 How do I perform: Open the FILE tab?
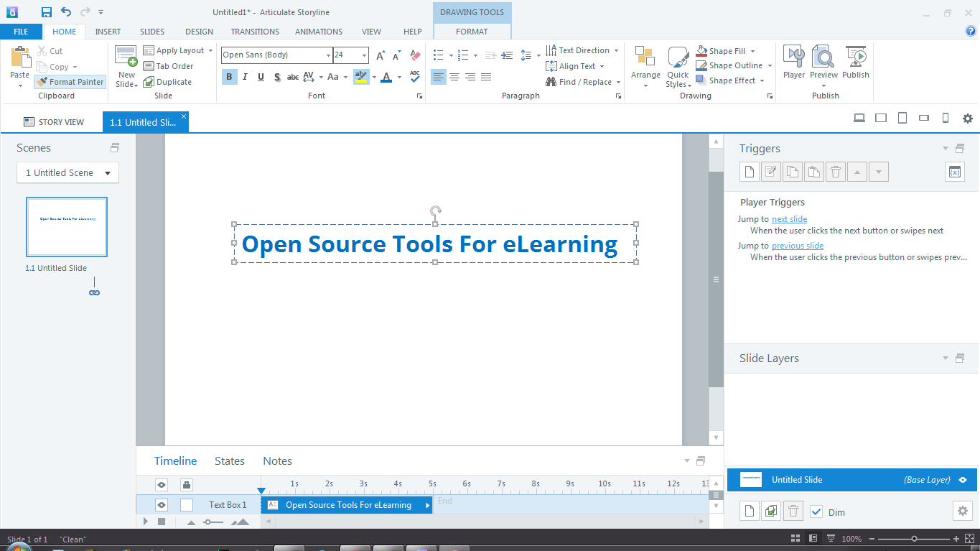21,32
